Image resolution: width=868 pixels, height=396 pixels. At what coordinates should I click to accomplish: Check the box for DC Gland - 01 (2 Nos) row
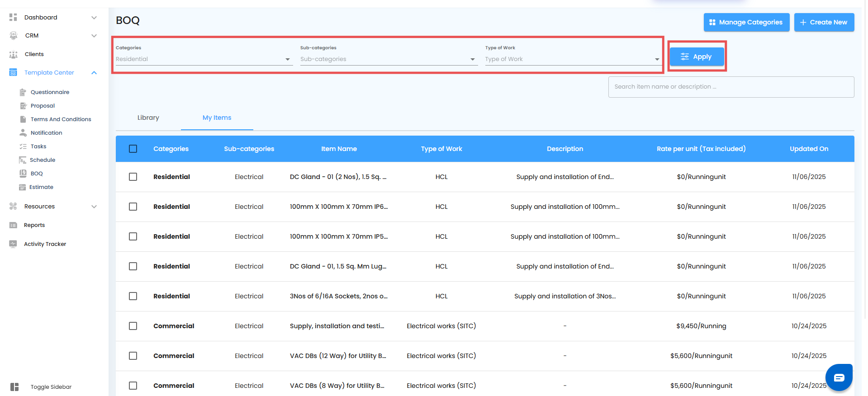pos(133,177)
